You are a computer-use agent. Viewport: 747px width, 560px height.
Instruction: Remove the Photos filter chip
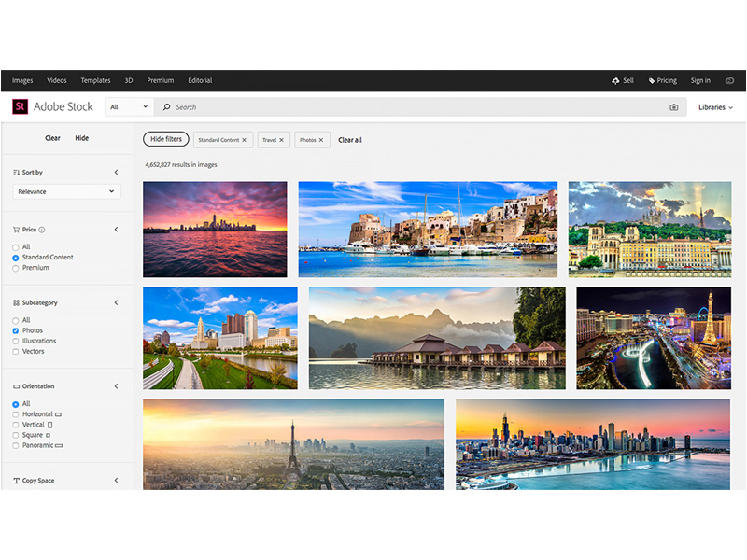tap(321, 140)
